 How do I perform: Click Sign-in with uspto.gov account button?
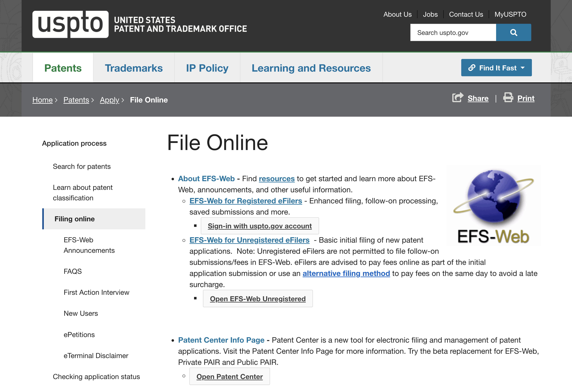pyautogui.click(x=260, y=226)
